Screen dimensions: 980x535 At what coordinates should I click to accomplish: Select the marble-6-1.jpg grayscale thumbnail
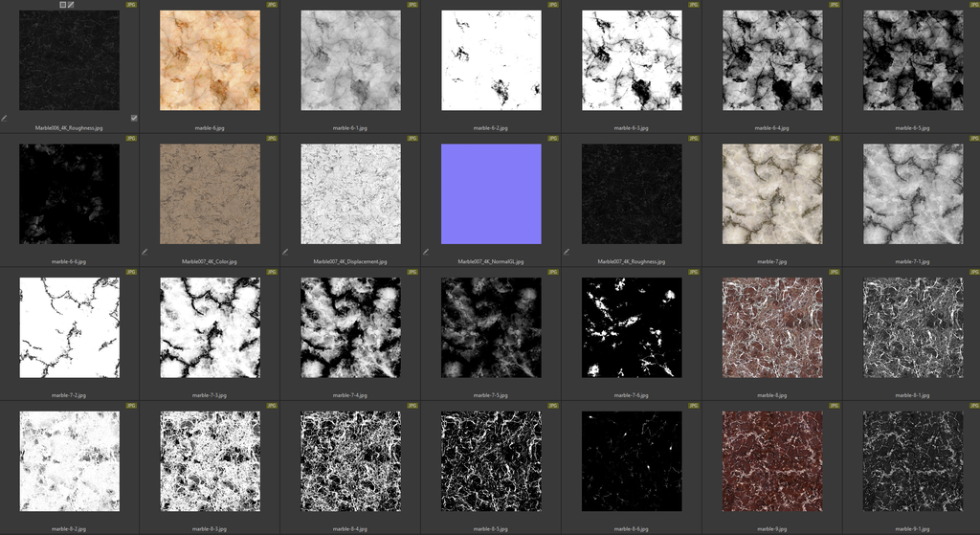(350, 60)
